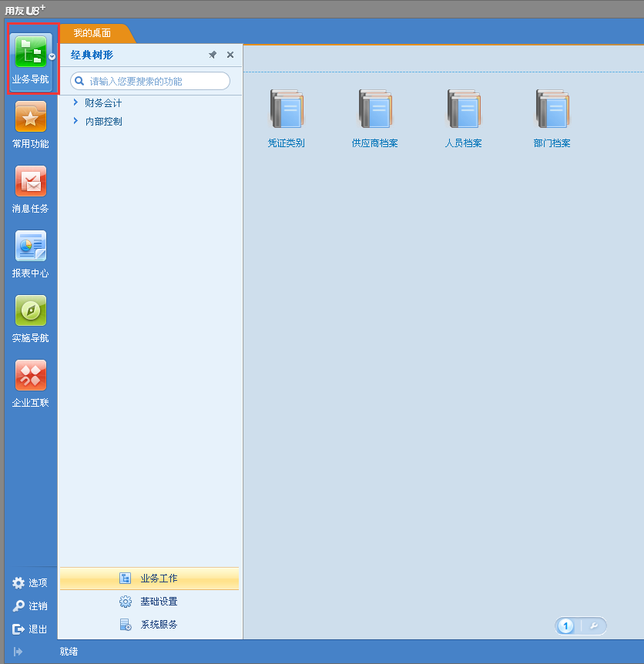This screenshot has width=644, height=664.
Task: Launch 报表中心 report center
Action: pos(30,246)
